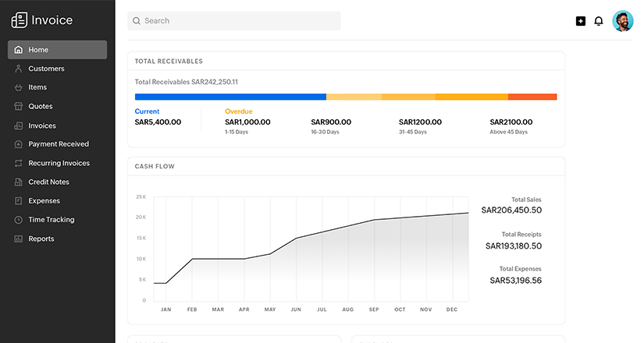Click the Overdue SAR1,000.00 amount
Screen dimensions: 644x343
click(247, 122)
